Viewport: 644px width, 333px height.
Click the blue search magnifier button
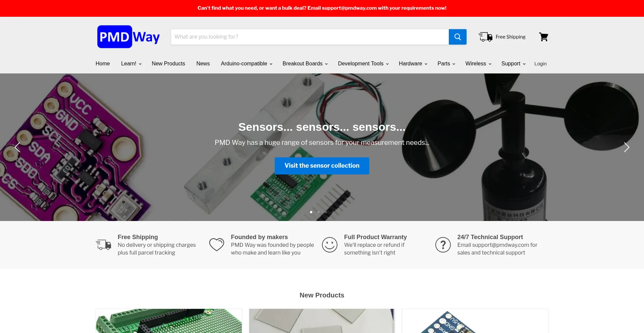pyautogui.click(x=458, y=37)
